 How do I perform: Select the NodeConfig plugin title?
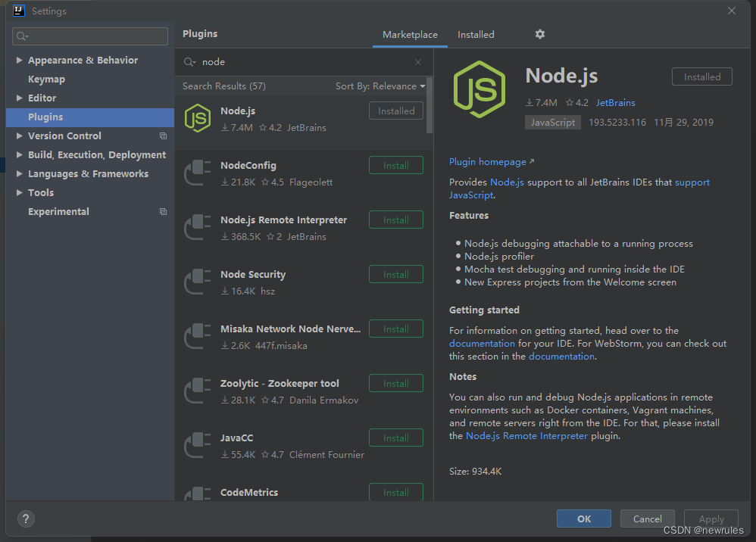tap(248, 165)
